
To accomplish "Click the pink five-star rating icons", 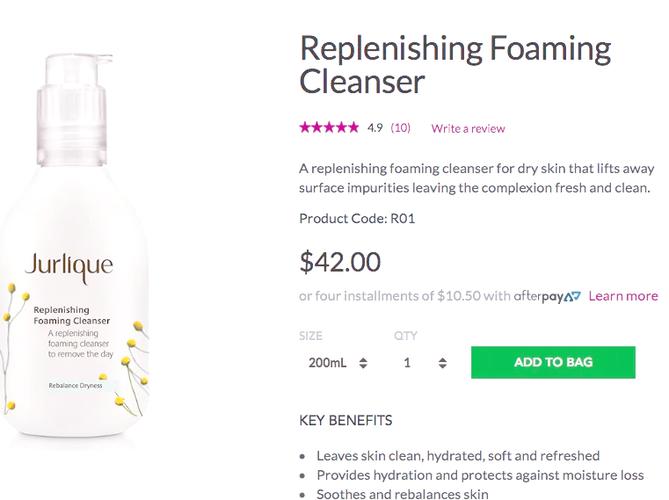I will pos(329,128).
